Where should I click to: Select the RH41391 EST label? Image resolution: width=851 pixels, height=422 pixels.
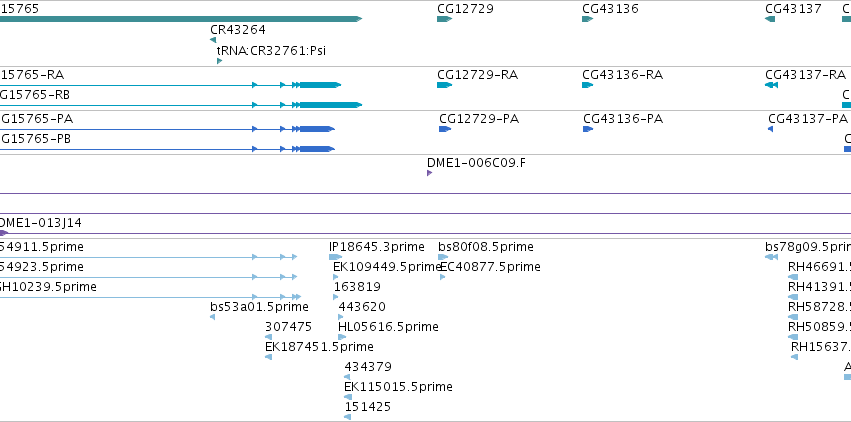[x=819, y=286]
